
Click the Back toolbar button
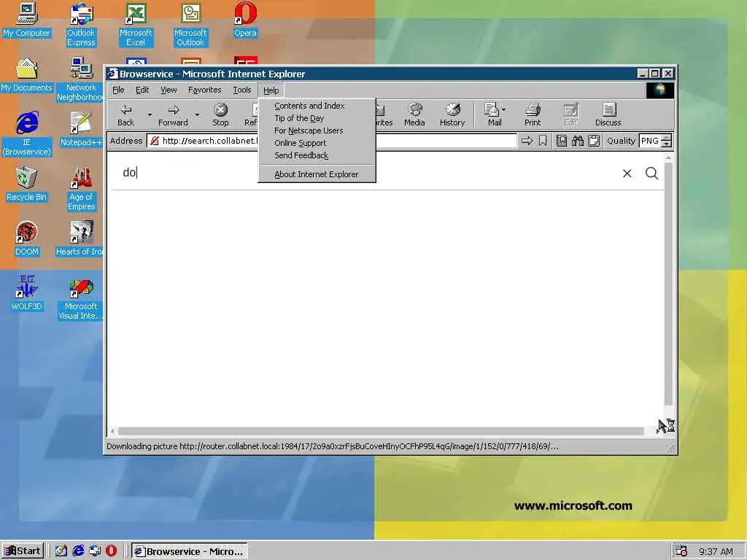click(x=125, y=115)
